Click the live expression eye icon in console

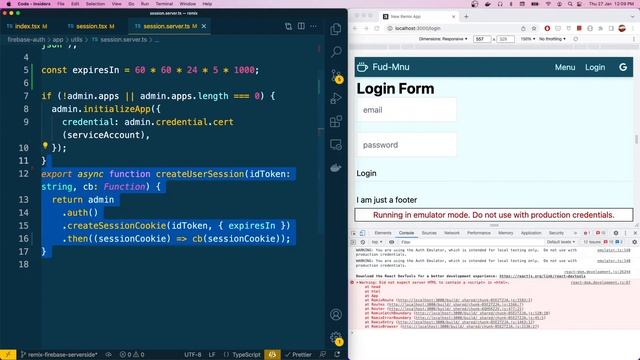click(391, 242)
